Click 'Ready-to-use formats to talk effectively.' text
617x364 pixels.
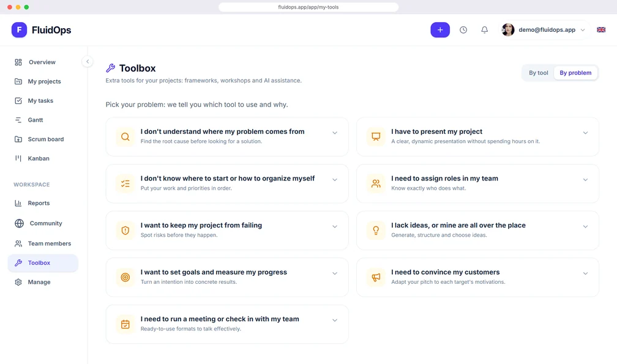click(x=191, y=329)
